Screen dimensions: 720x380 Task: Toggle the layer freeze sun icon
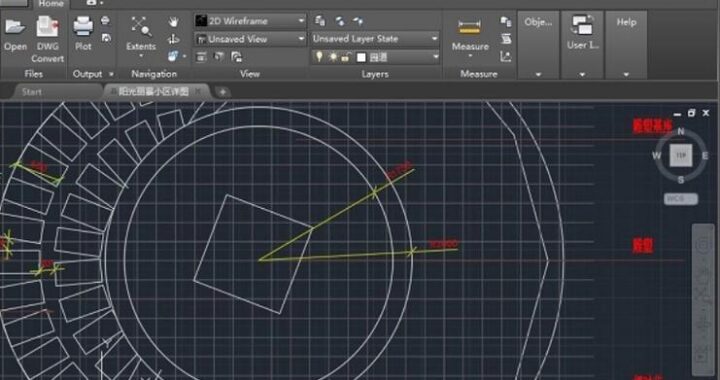point(333,57)
